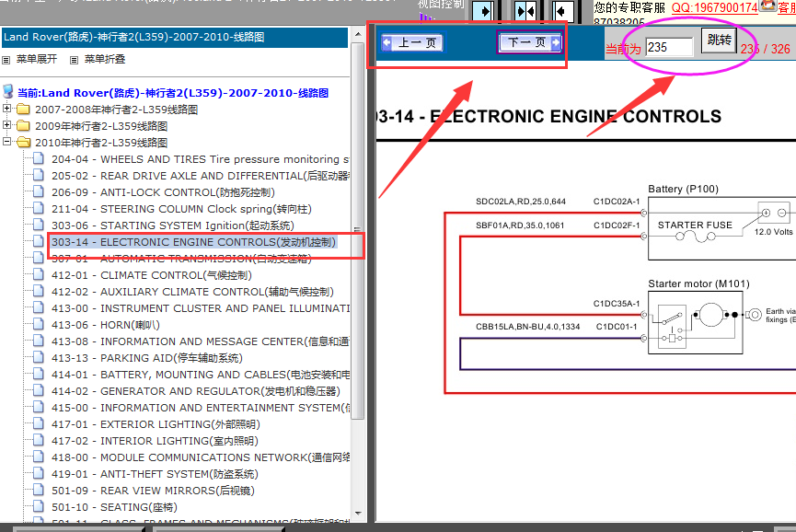This screenshot has height=532, width=796.
Task: Open 204-04 WHEELS AND TIRES diagram
Action: click(x=200, y=159)
